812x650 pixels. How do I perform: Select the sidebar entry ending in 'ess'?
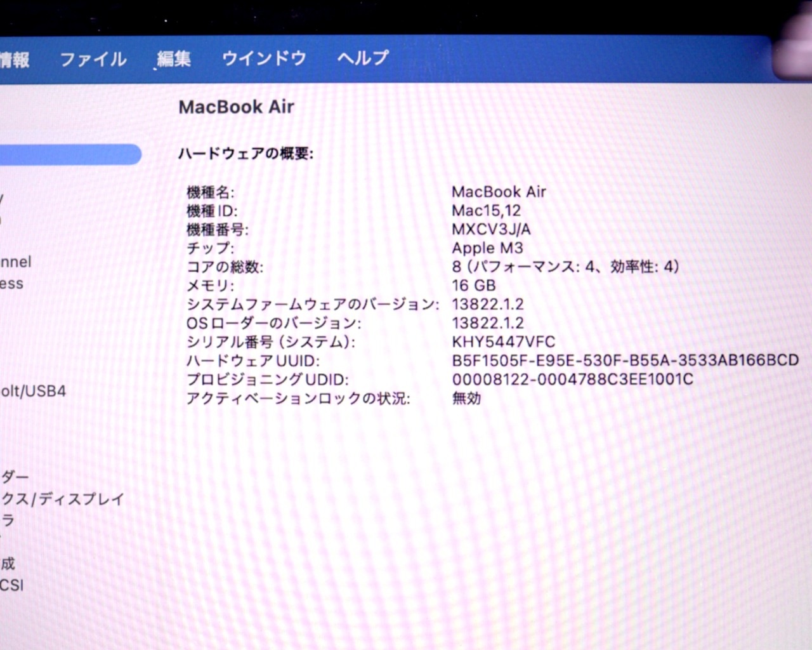click(11, 284)
